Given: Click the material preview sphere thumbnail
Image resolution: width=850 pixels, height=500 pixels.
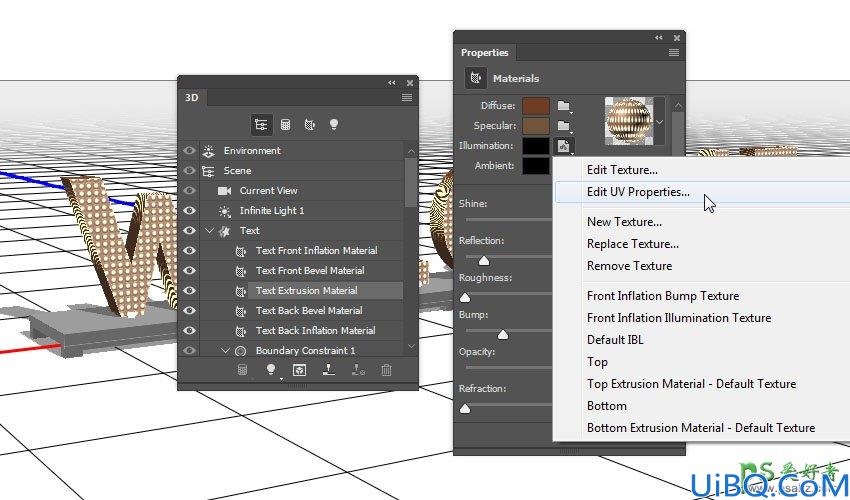Looking at the screenshot, I should (629, 121).
